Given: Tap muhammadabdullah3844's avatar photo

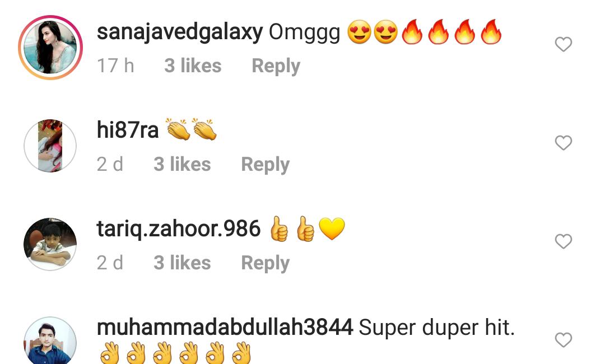Looking at the screenshot, I should tap(50, 340).
